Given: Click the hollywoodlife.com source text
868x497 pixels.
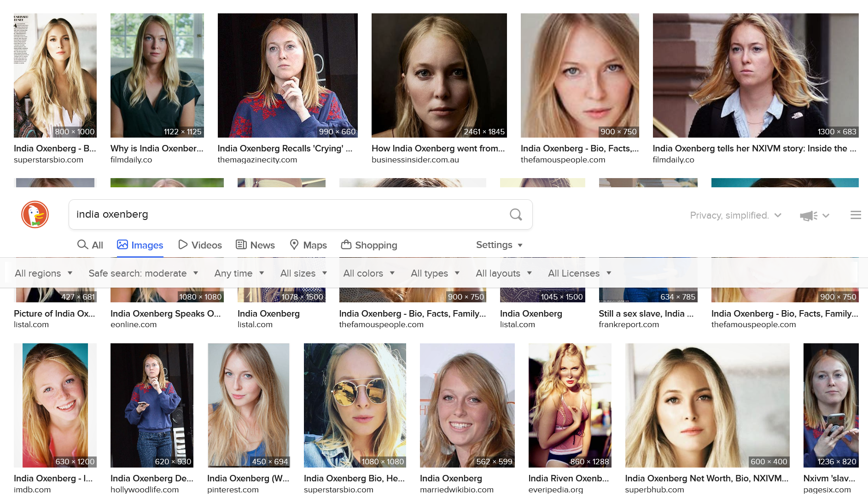Looking at the screenshot, I should pos(145,490).
